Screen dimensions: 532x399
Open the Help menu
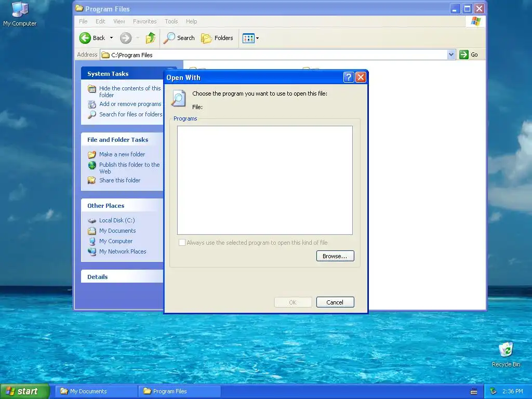(191, 21)
